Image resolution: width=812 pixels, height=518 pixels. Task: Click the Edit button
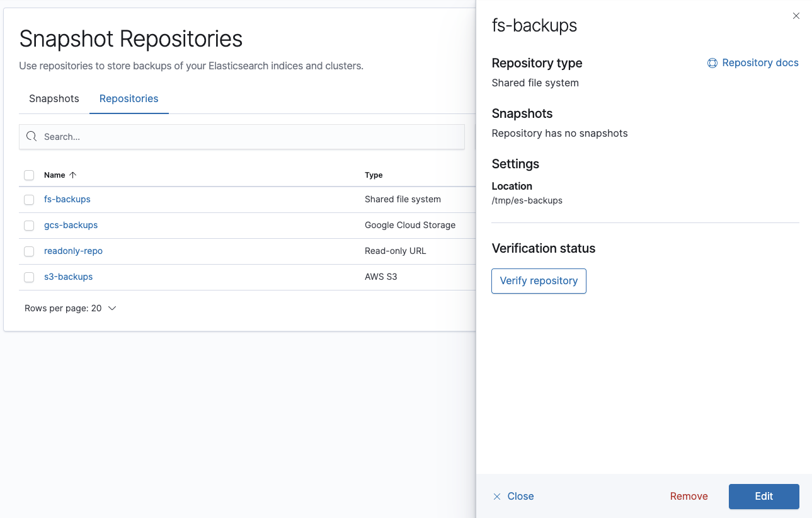pos(763,497)
